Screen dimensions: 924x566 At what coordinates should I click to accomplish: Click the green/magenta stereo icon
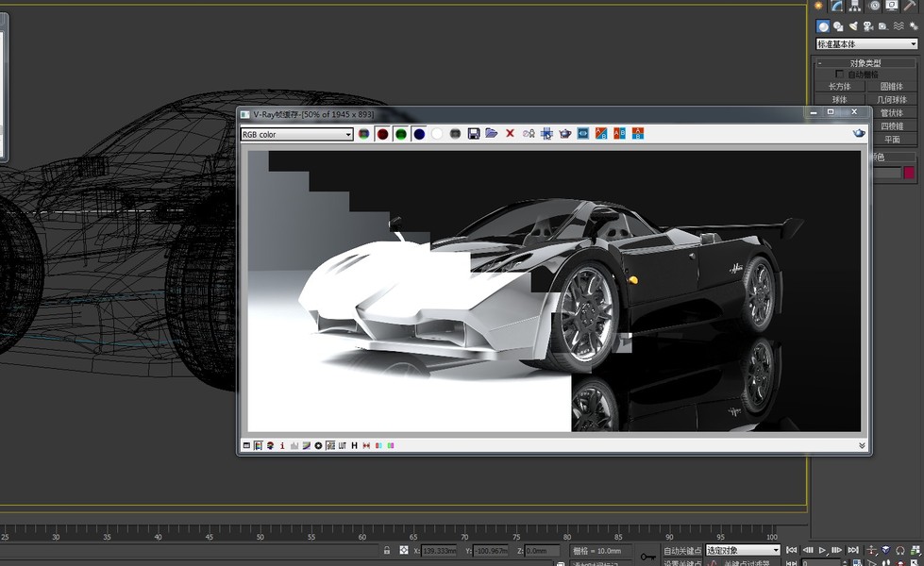(x=390, y=446)
